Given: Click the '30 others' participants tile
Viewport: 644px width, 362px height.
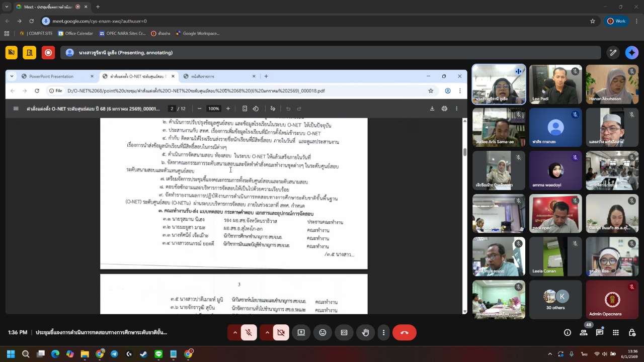Looking at the screenshot, I should click(555, 300).
